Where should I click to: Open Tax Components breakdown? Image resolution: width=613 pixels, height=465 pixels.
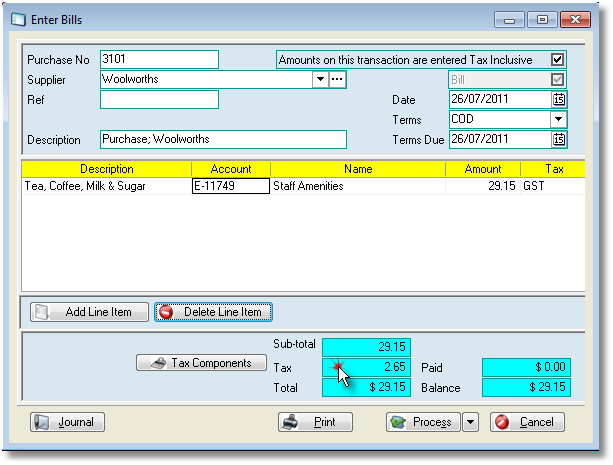coord(193,363)
